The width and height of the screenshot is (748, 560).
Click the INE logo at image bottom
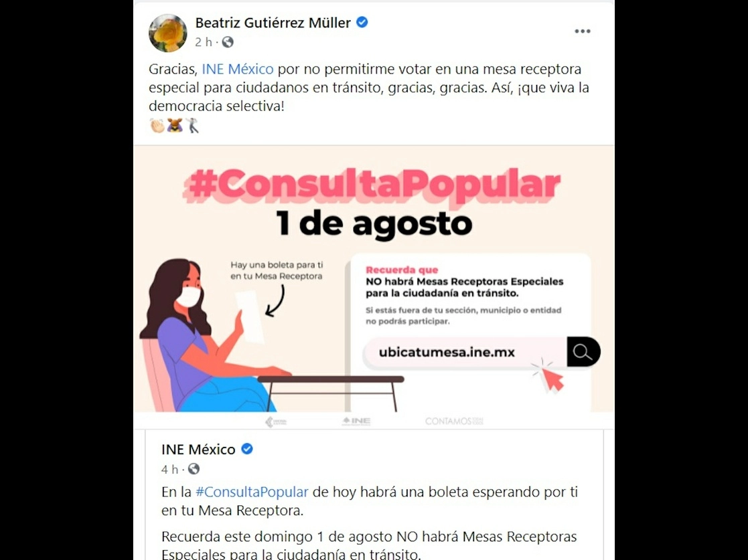tap(357, 421)
